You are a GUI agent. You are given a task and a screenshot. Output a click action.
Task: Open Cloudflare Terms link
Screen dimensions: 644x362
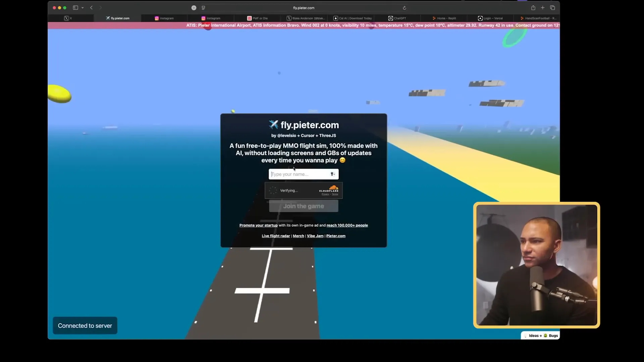point(335,194)
